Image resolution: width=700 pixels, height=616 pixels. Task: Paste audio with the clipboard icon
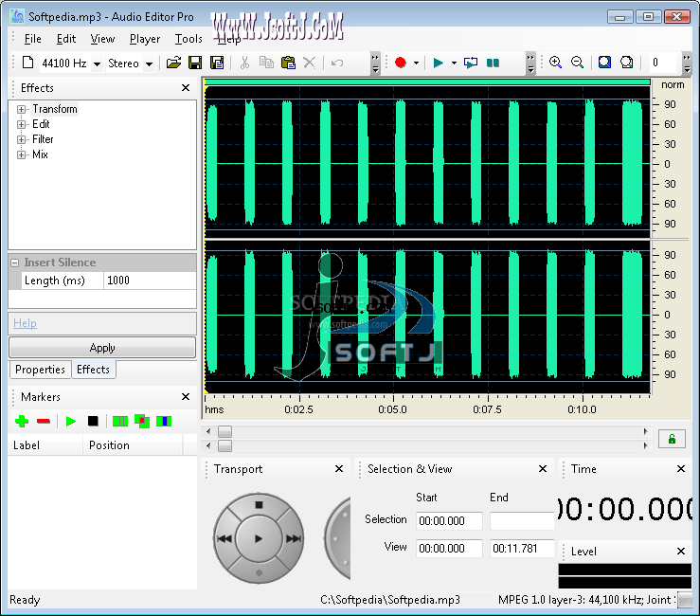coord(288,63)
